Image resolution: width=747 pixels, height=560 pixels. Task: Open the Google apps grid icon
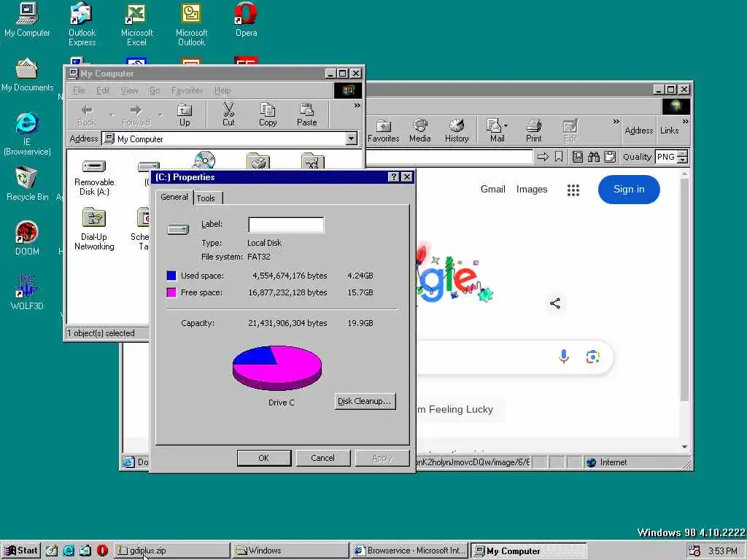click(573, 190)
